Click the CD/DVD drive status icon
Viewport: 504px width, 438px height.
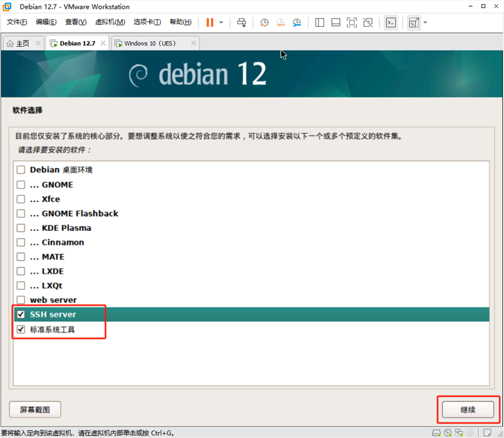[x=448, y=433]
